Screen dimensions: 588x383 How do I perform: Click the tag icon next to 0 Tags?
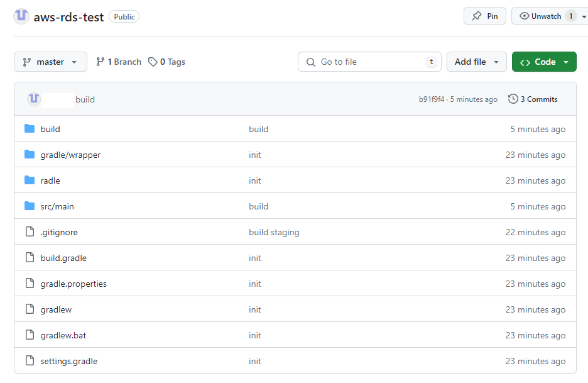click(x=153, y=62)
